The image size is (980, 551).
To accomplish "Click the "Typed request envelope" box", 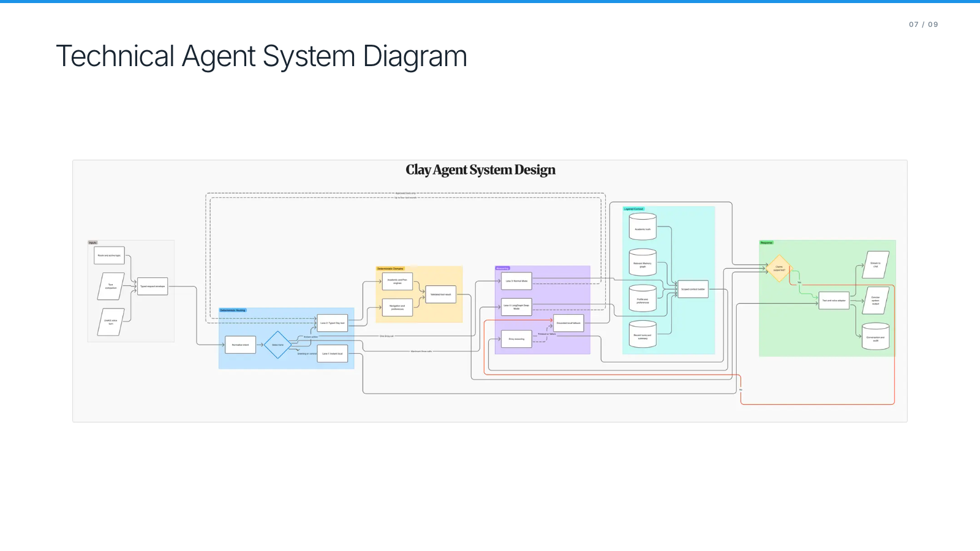I will tap(153, 286).
